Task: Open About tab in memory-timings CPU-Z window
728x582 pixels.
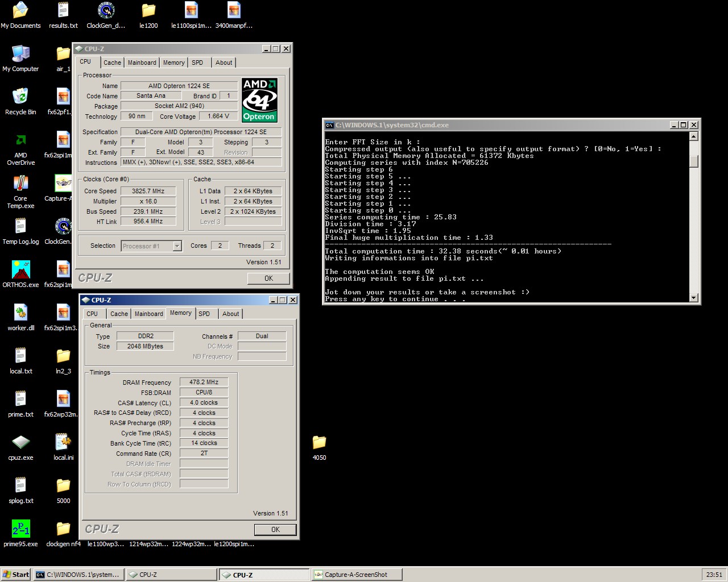Action: (x=230, y=314)
